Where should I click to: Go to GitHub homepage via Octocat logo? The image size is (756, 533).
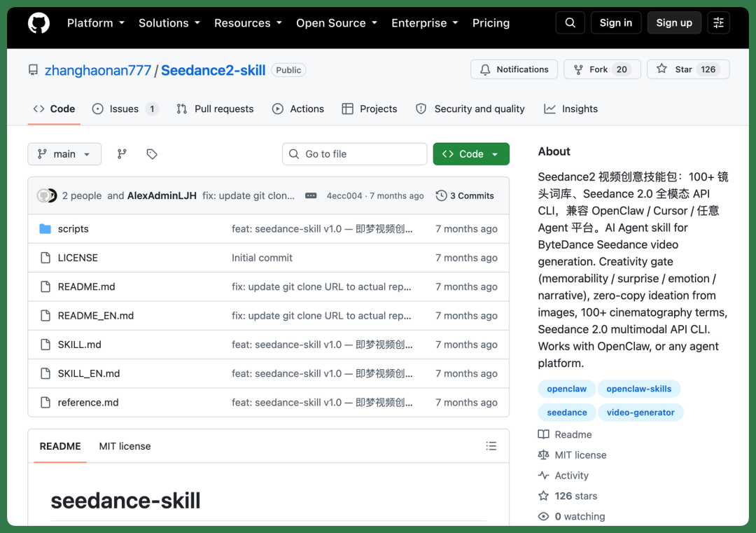click(38, 23)
